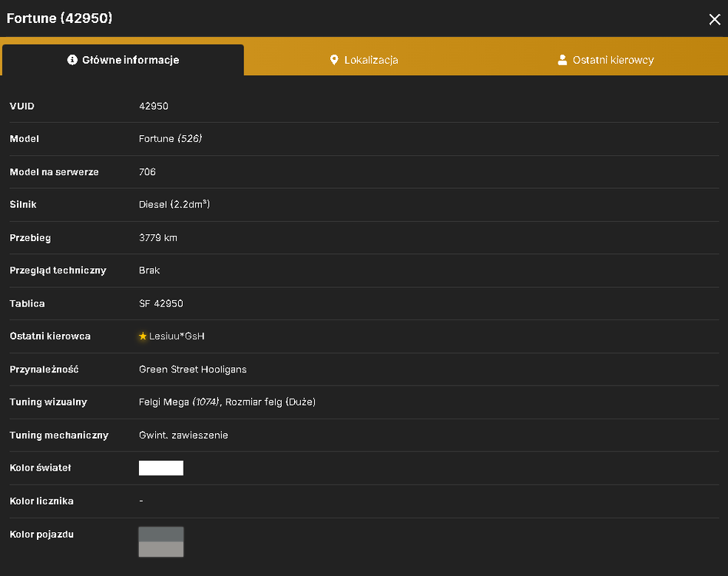Click the last driver name Lesiuu*GsH
Viewport: 728px width, 576px height.
(177, 336)
